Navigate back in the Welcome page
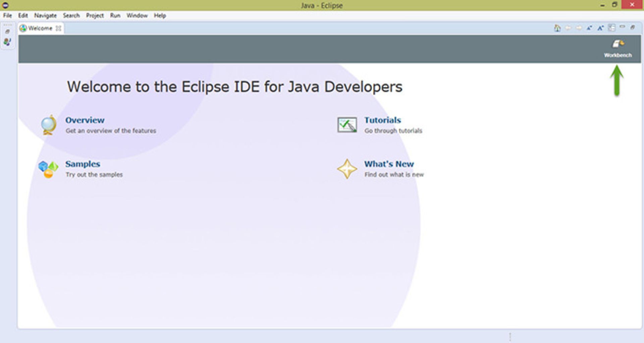This screenshot has height=343, width=644. click(568, 28)
